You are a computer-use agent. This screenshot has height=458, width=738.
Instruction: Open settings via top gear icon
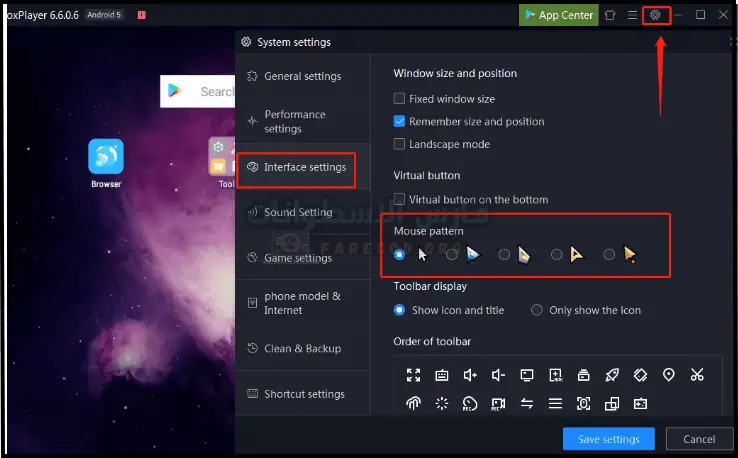click(x=656, y=15)
